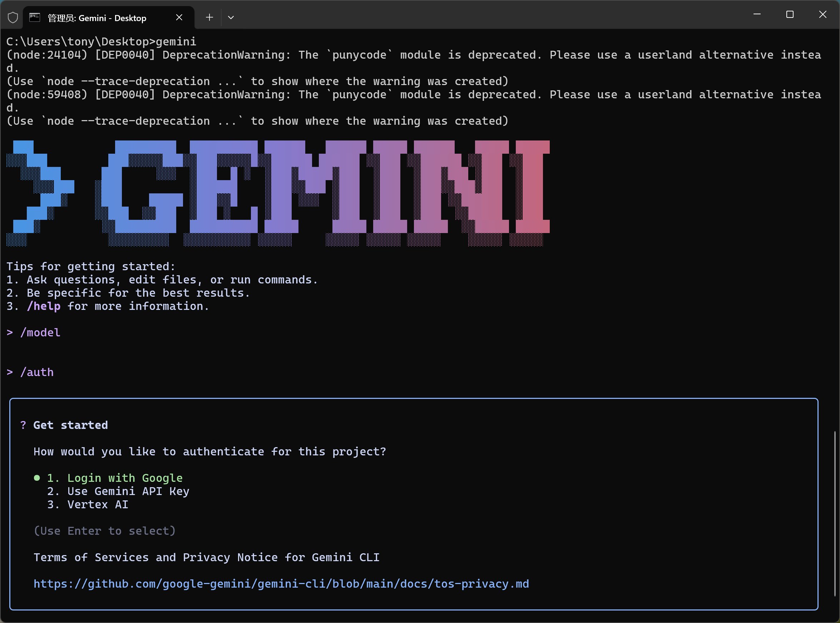This screenshot has width=840, height=623.
Task: Select the Login with Google option
Action: [124, 478]
